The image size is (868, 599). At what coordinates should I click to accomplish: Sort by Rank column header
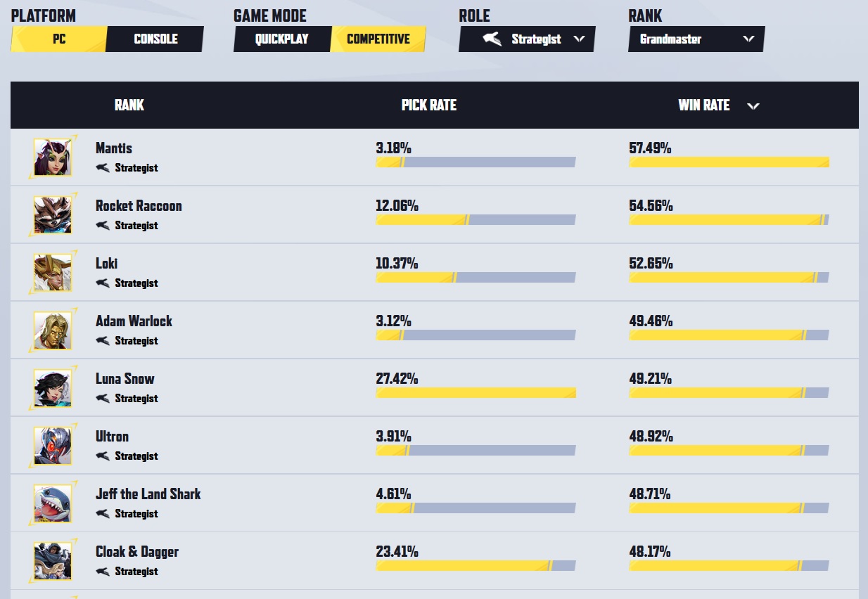tap(129, 105)
